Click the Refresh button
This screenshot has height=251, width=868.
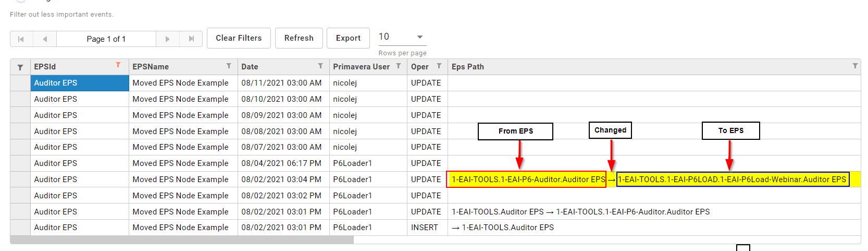point(299,38)
